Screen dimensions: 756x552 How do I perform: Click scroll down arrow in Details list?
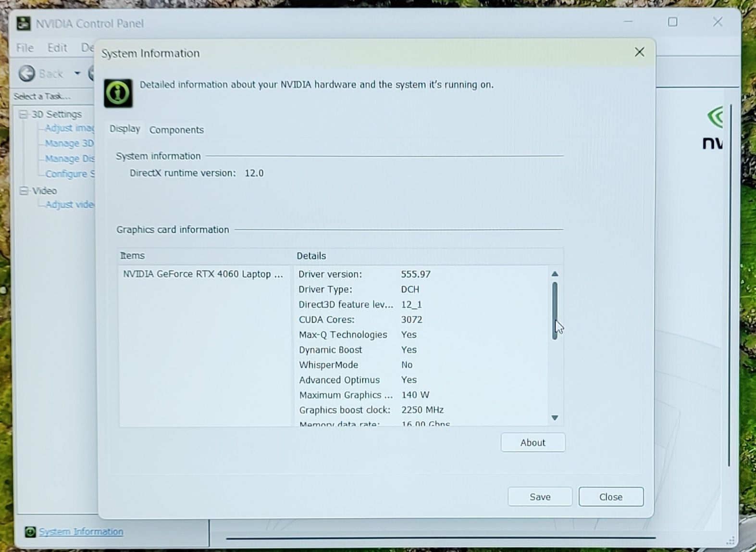coord(555,418)
